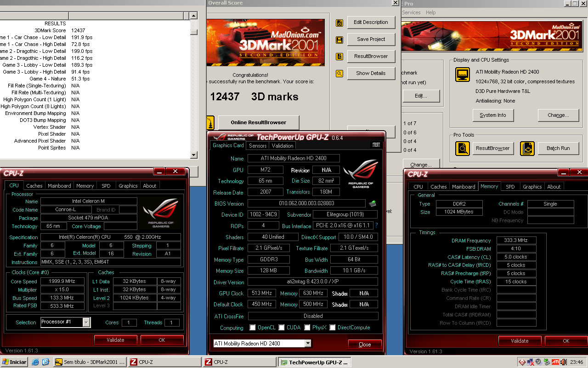The height and width of the screenshot is (368, 588).
Task: Open About tab in left CPU-Z window
Action: [150, 186]
